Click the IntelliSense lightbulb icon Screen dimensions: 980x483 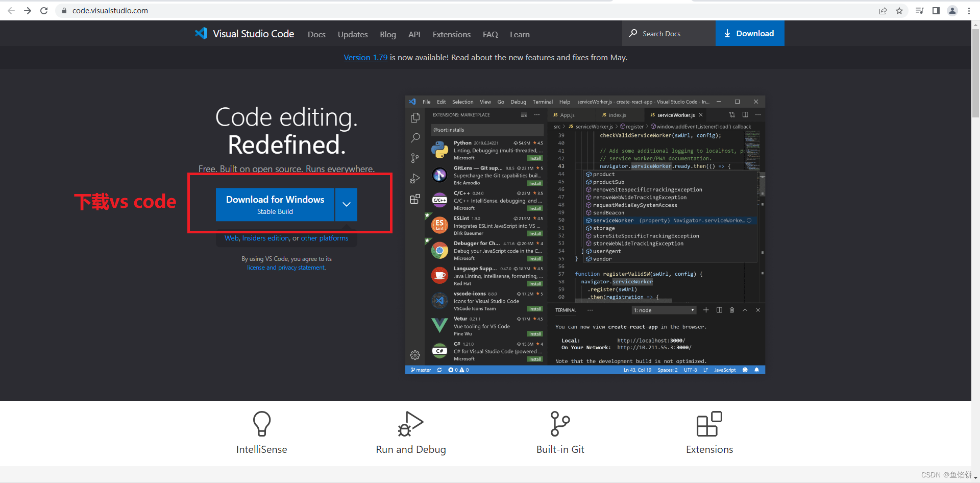[262, 424]
